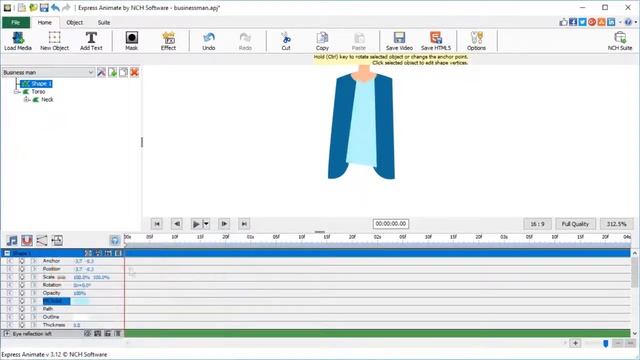Open the Full Quality preview selector
Image resolution: width=640 pixels, height=360 pixels.
point(575,224)
